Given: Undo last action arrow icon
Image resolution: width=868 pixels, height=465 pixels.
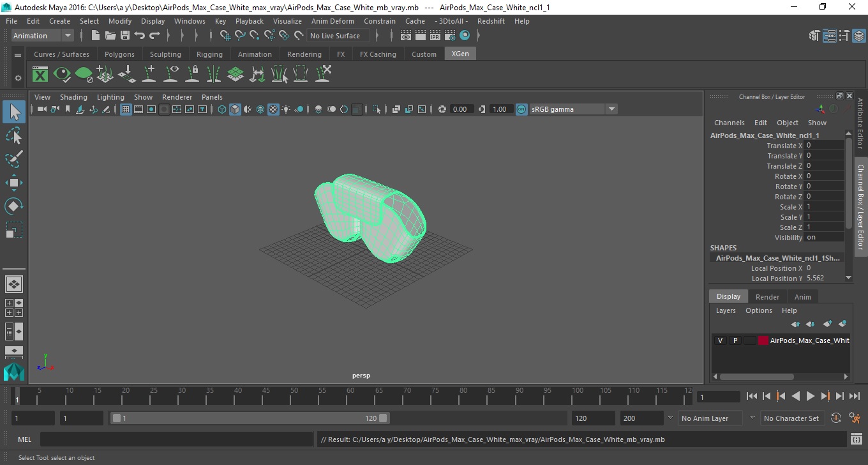Looking at the screenshot, I should (x=140, y=36).
